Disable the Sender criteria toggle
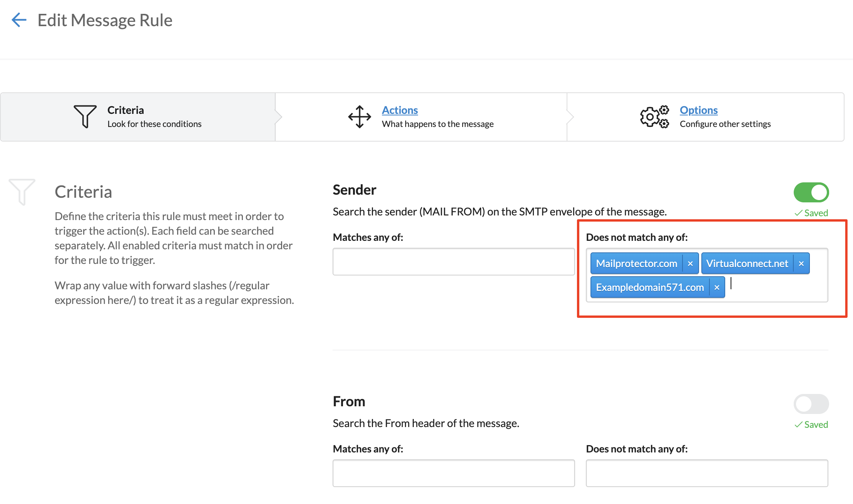853x504 pixels. coord(811,192)
